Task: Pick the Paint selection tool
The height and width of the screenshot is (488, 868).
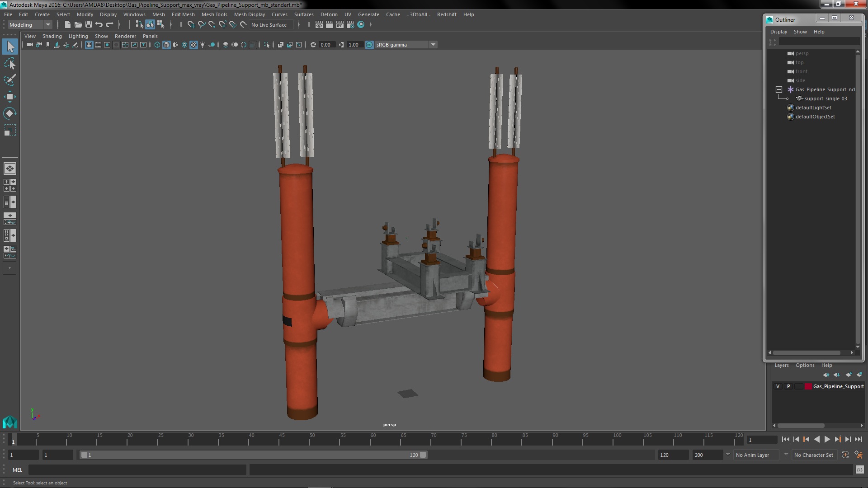Action: point(9,80)
